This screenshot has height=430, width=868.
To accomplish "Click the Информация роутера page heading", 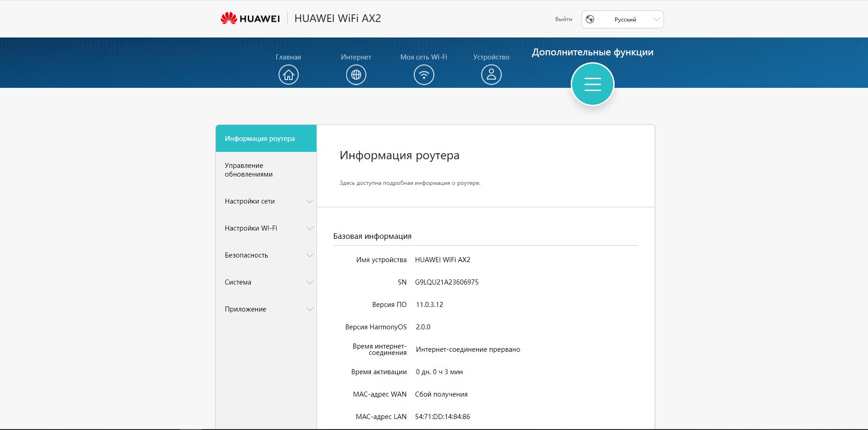I will point(399,156).
